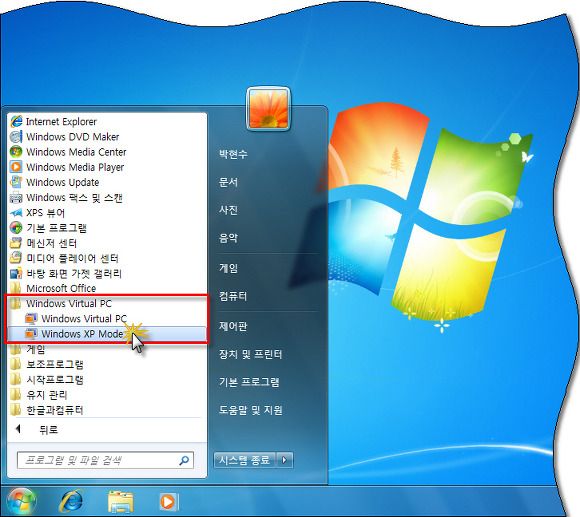Click the search magnifier icon
This screenshot has width=580, height=517.
pyautogui.click(x=184, y=460)
